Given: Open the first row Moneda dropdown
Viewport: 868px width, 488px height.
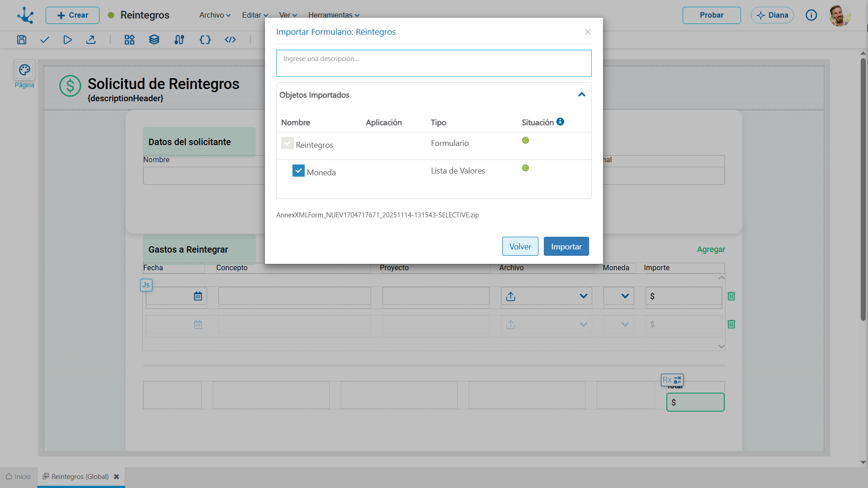Looking at the screenshot, I should [625, 296].
